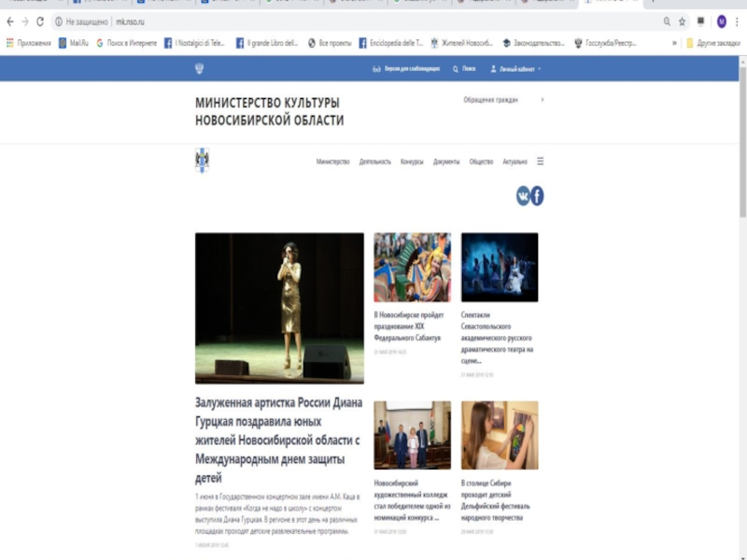Expand the Личный кабинет dropdown
747x560 pixels.
point(515,69)
